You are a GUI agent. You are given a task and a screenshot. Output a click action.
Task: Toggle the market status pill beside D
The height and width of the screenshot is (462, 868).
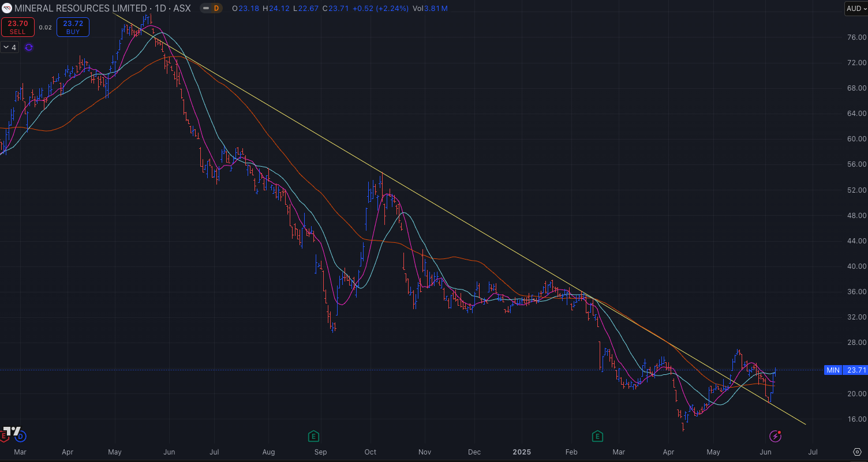tap(206, 8)
